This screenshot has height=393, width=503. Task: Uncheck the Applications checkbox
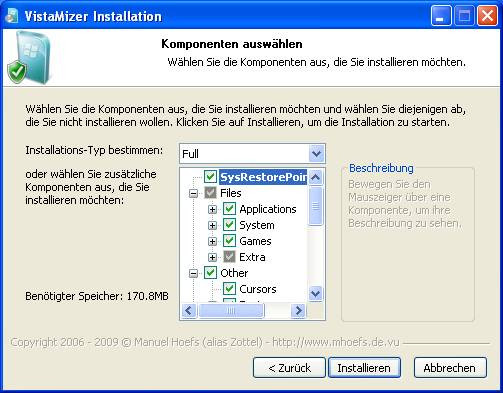click(x=229, y=209)
